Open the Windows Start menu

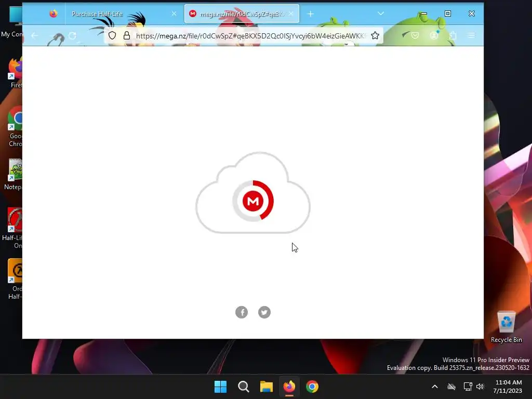220,387
